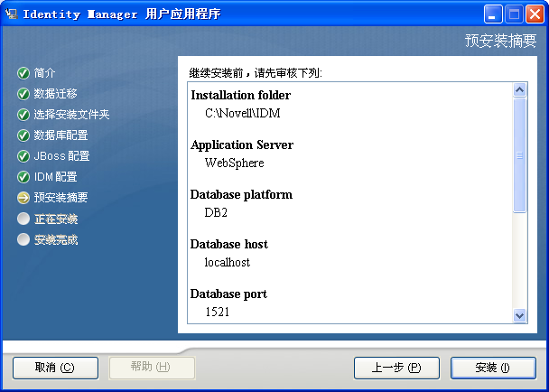The width and height of the screenshot is (549, 392).
Task: Select the 安装完成 step label
Action: [x=56, y=239]
